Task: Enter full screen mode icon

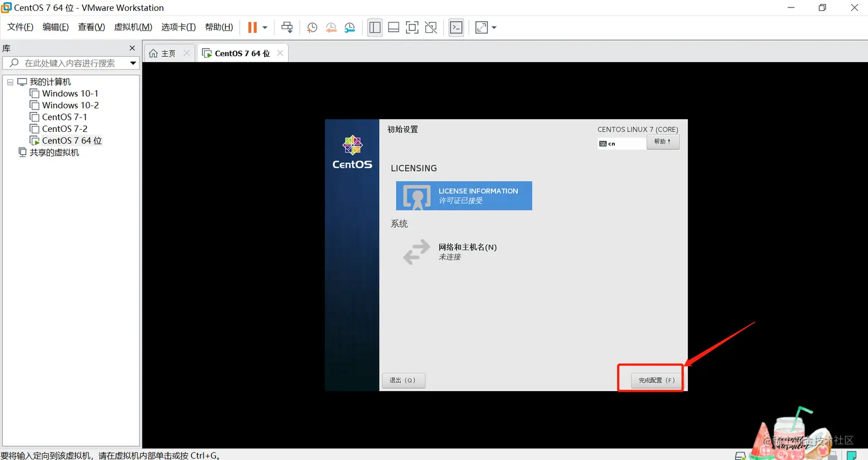Action: [x=412, y=27]
